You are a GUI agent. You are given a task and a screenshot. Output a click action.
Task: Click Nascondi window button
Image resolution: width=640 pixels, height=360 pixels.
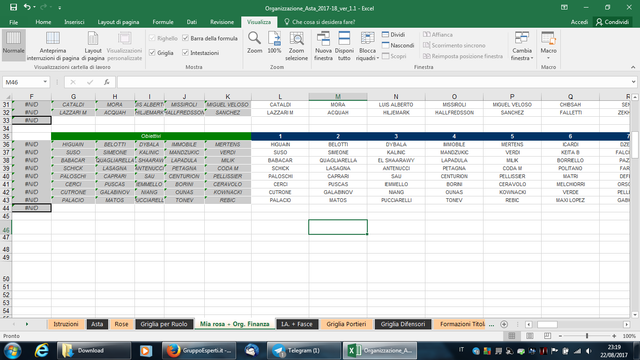(x=398, y=45)
